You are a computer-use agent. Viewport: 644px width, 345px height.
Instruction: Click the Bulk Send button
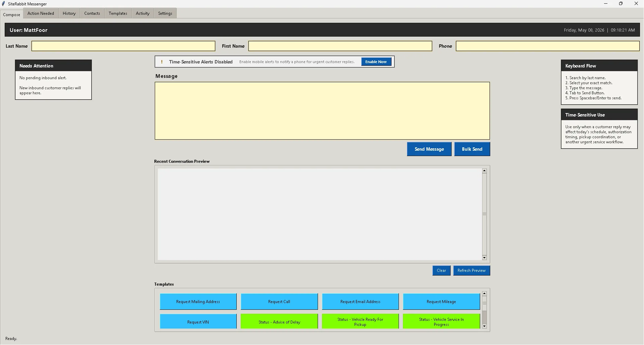coord(472,149)
